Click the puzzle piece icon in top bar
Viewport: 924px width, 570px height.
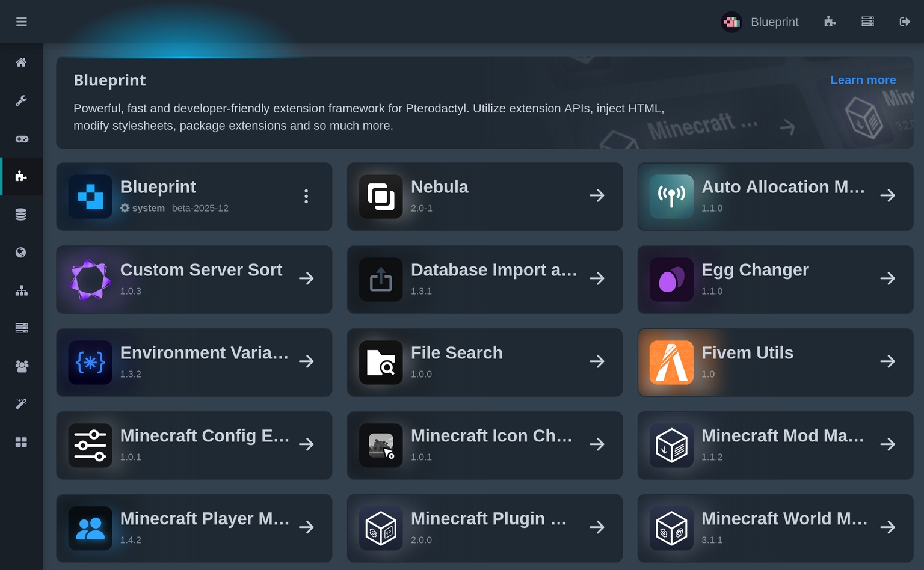click(x=830, y=22)
